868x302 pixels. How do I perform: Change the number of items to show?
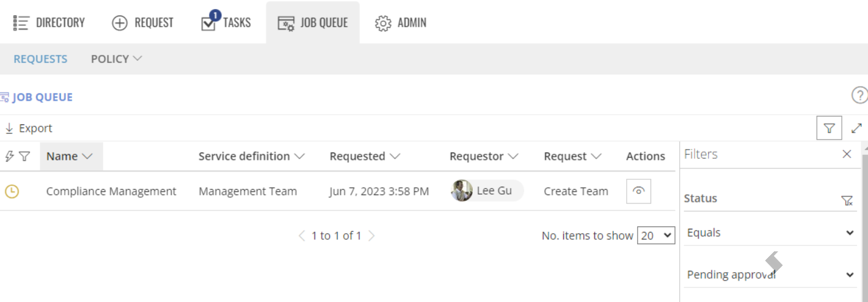coord(656,235)
